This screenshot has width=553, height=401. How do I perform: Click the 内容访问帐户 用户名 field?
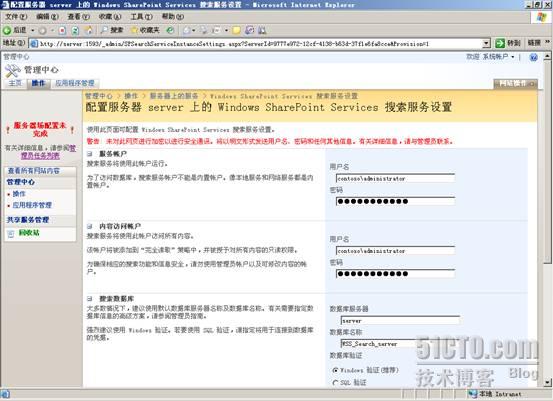coord(395,251)
